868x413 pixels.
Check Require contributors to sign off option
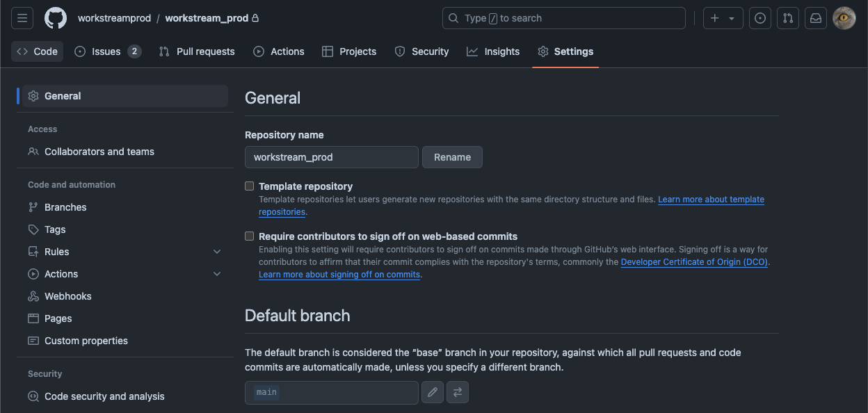[x=249, y=236]
